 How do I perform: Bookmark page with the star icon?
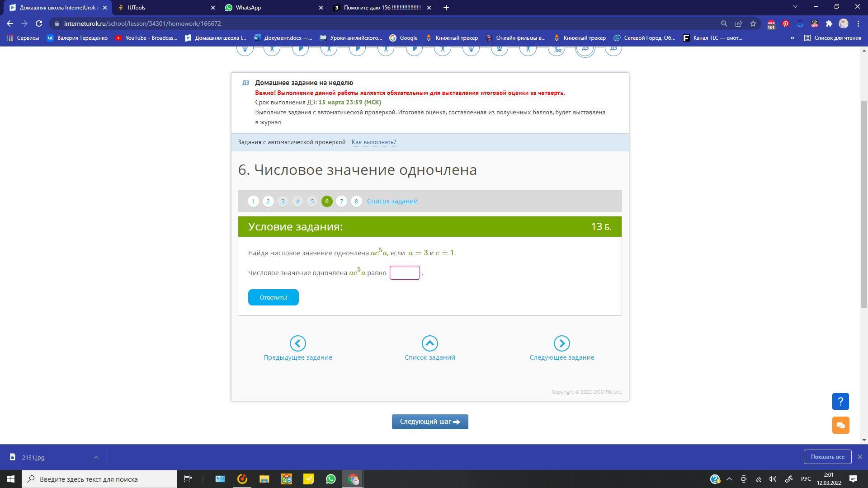click(x=753, y=23)
